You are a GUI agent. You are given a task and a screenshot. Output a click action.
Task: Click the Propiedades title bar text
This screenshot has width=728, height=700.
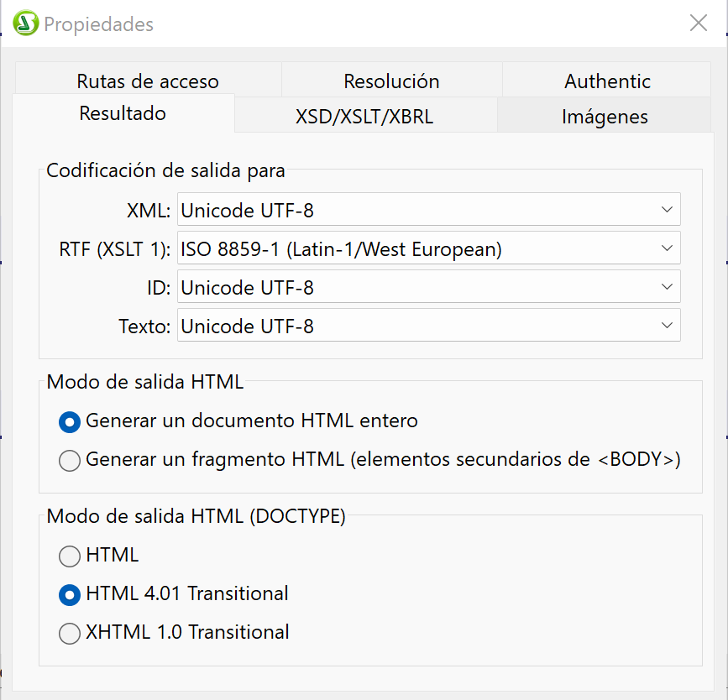(98, 24)
